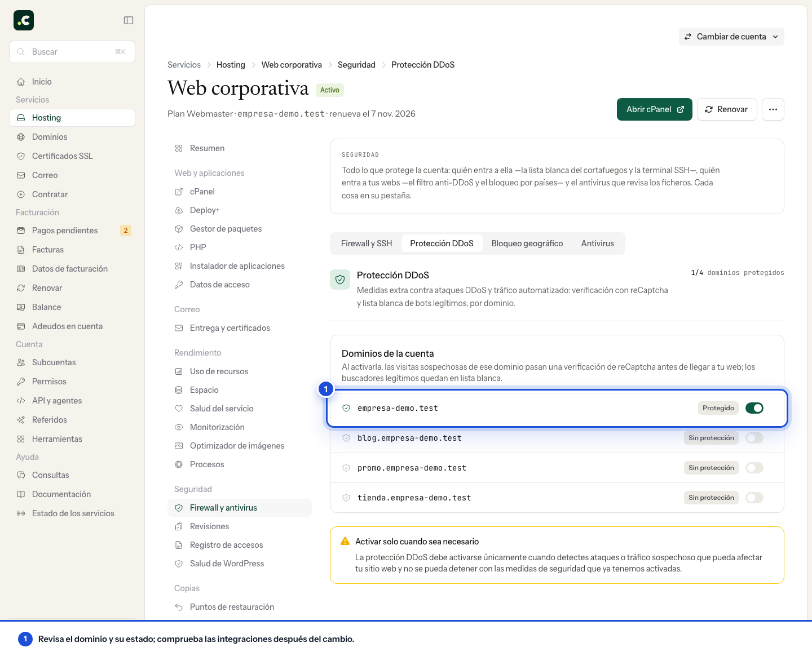Open Salud de WordPress

240,564
